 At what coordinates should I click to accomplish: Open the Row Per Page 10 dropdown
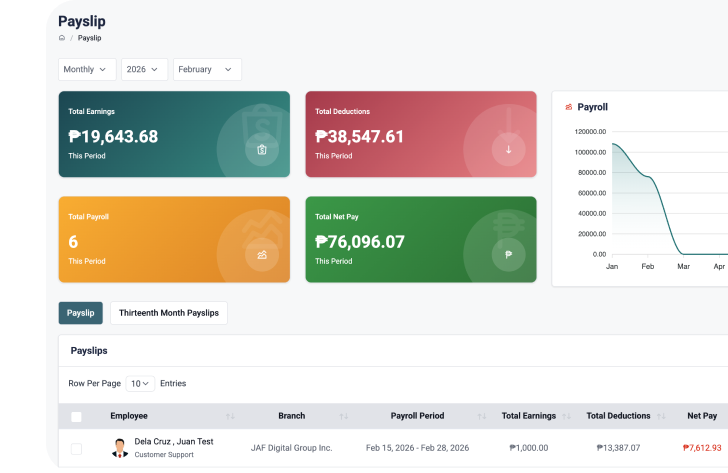tap(140, 383)
